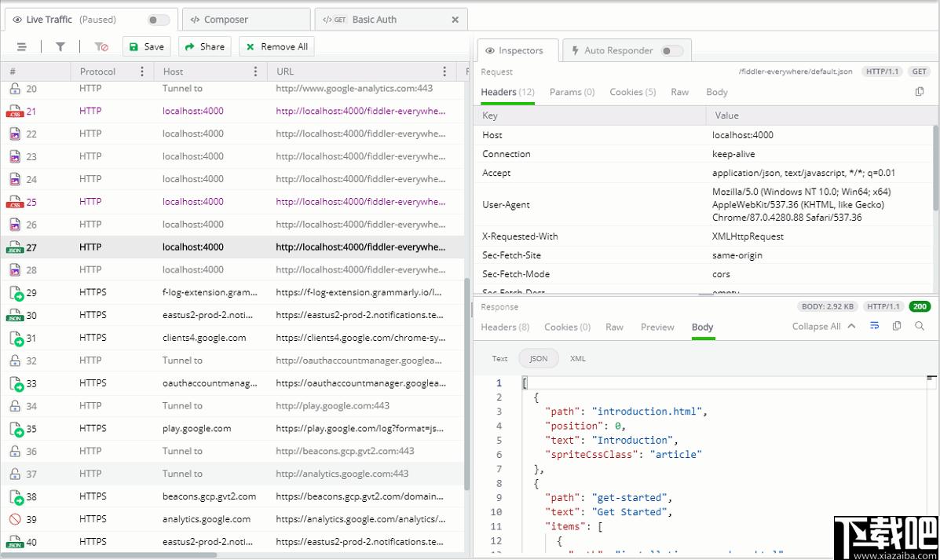Click the copy response body icon
940x560 pixels.
click(x=897, y=326)
